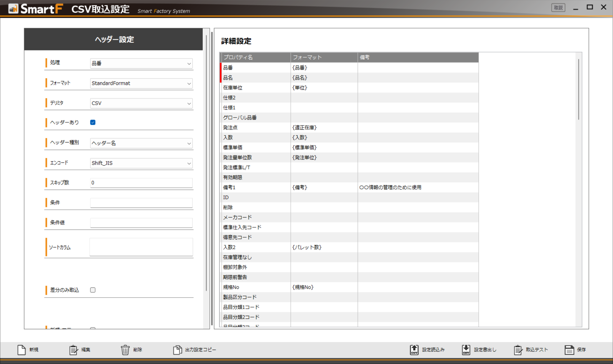Screen dimensions: 613x364
Task: Run the 取込テスト import test icon
Action: (518, 350)
